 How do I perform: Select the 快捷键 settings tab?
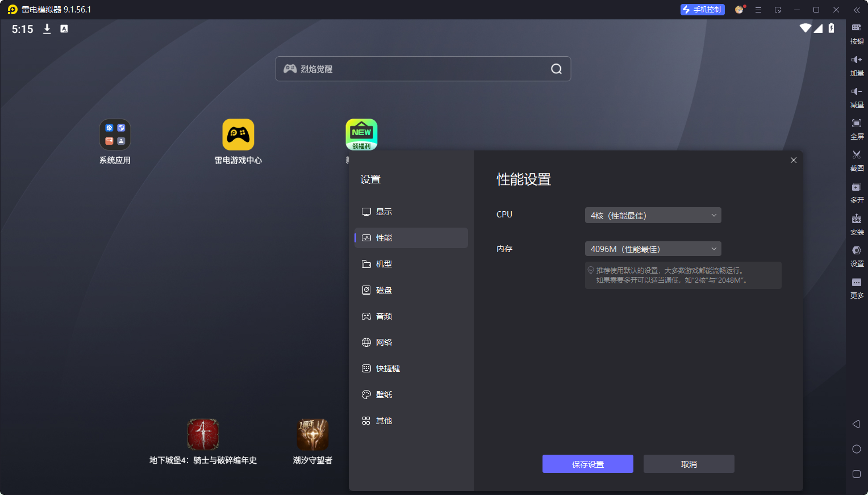point(411,368)
